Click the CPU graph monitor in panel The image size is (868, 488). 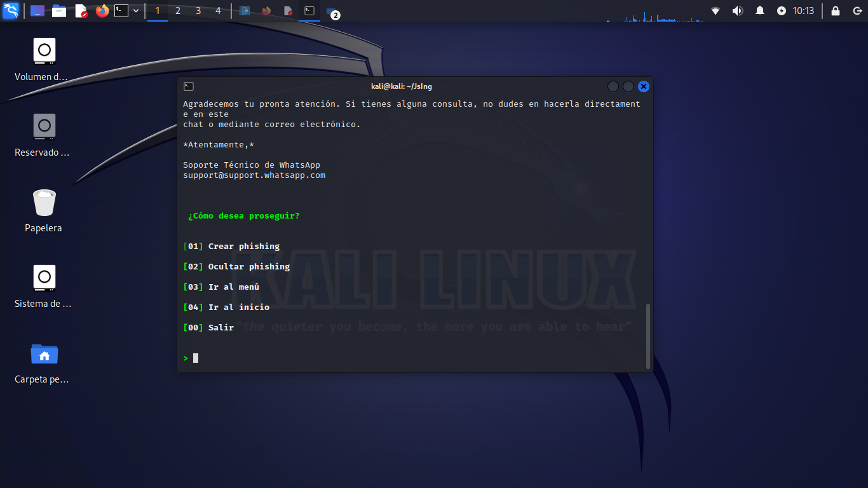655,17
